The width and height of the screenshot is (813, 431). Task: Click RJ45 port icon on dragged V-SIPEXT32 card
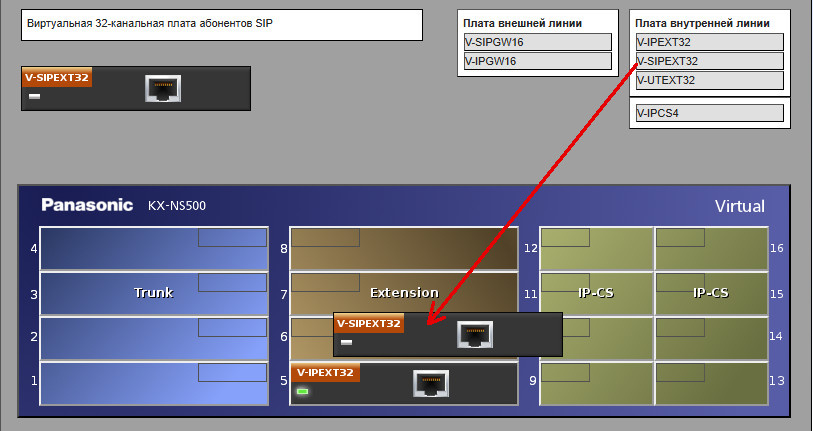pos(475,334)
